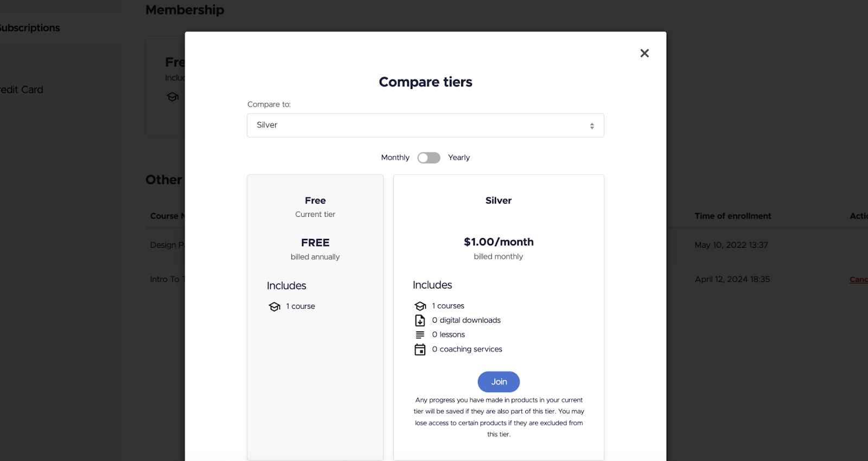Click the '0 lessons' line
This screenshot has width=868, height=461.
449,335
